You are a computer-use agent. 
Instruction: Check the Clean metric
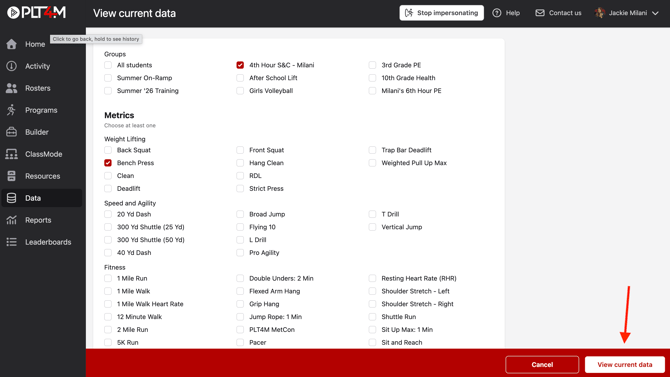coord(108,176)
